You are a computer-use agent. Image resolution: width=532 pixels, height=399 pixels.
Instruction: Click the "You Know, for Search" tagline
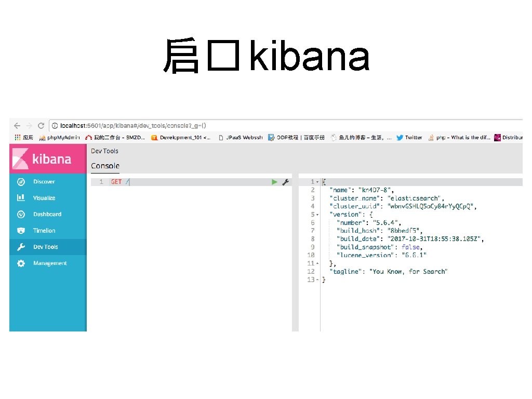click(408, 271)
